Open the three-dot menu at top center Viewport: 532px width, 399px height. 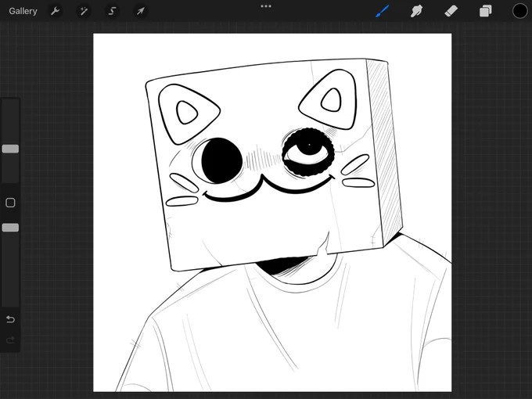tap(266, 6)
